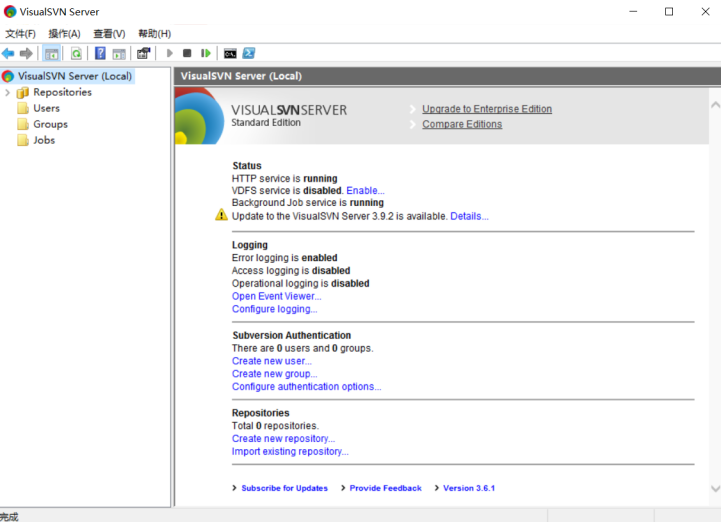
Task: Click the Restart service icon
Action: point(206,53)
